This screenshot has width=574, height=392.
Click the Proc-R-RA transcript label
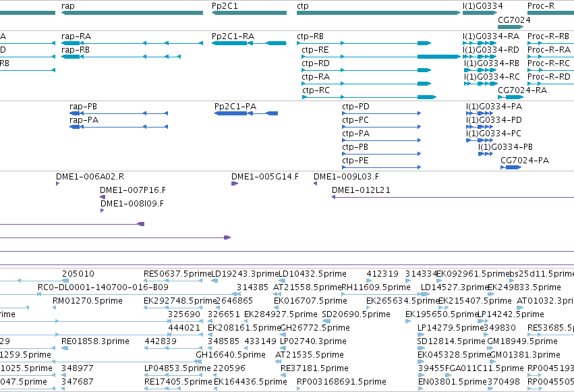[549, 50]
